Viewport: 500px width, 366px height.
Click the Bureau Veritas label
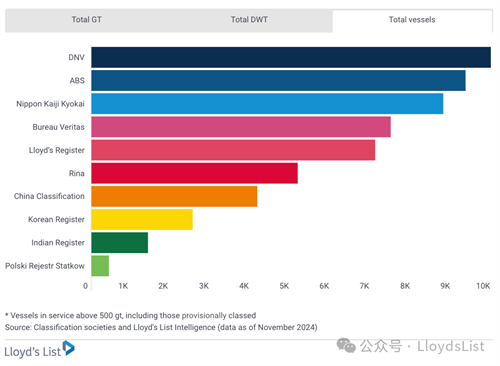pos(58,127)
